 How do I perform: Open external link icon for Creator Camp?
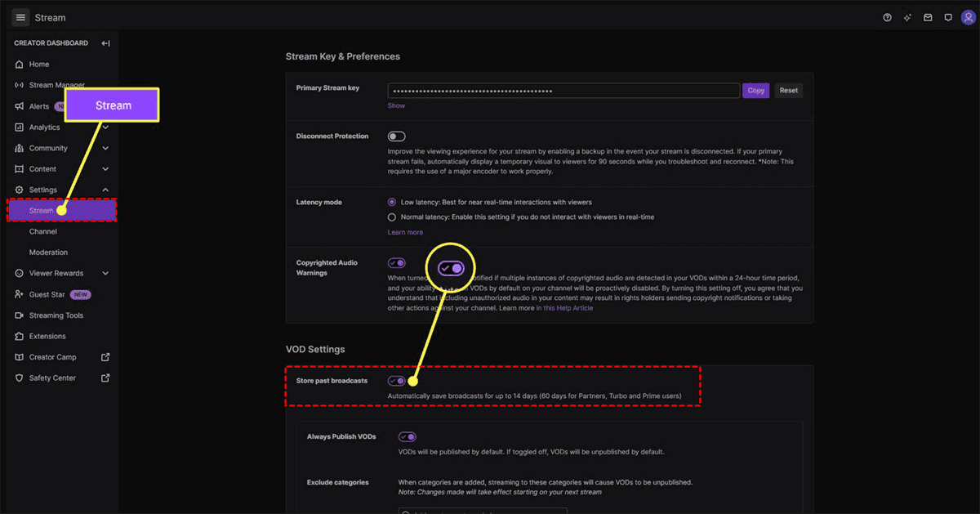105,357
